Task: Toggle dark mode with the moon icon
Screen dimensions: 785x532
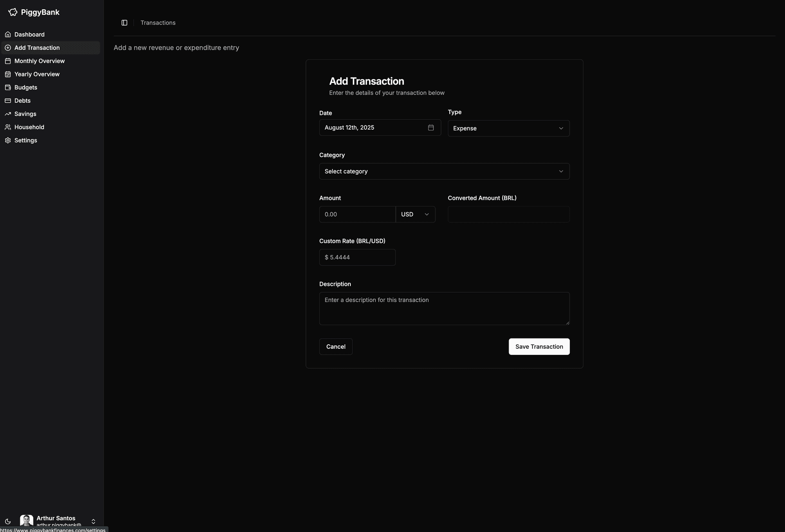Action: (x=8, y=521)
